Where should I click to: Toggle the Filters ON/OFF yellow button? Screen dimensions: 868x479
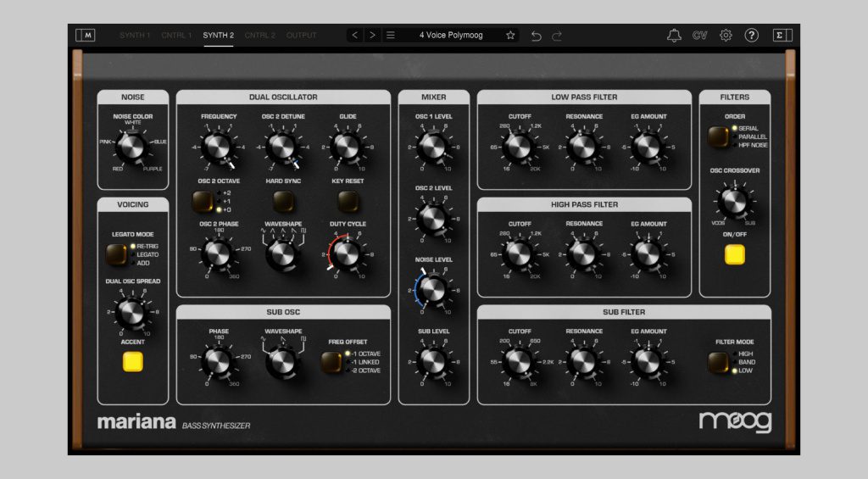pos(735,254)
